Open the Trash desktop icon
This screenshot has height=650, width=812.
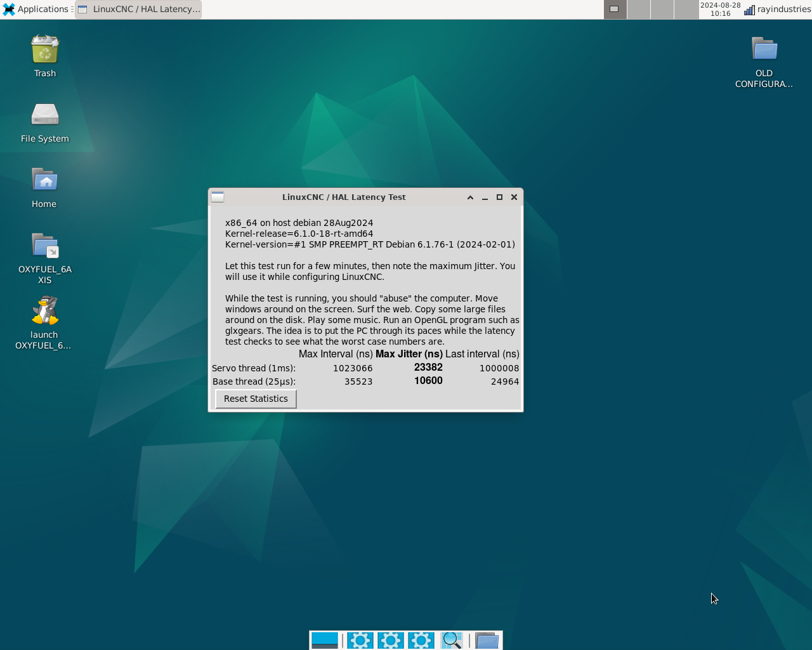[x=45, y=56]
